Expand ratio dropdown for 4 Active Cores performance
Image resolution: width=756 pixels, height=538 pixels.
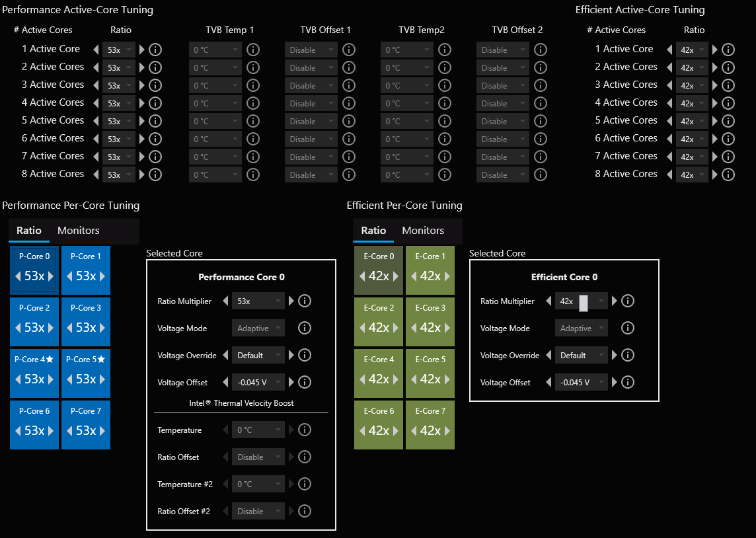[118, 103]
